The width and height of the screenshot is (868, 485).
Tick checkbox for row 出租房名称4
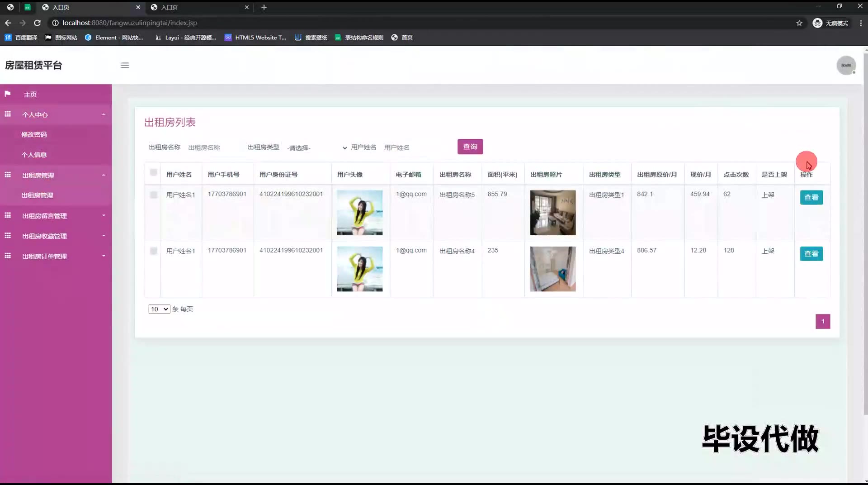tap(154, 251)
